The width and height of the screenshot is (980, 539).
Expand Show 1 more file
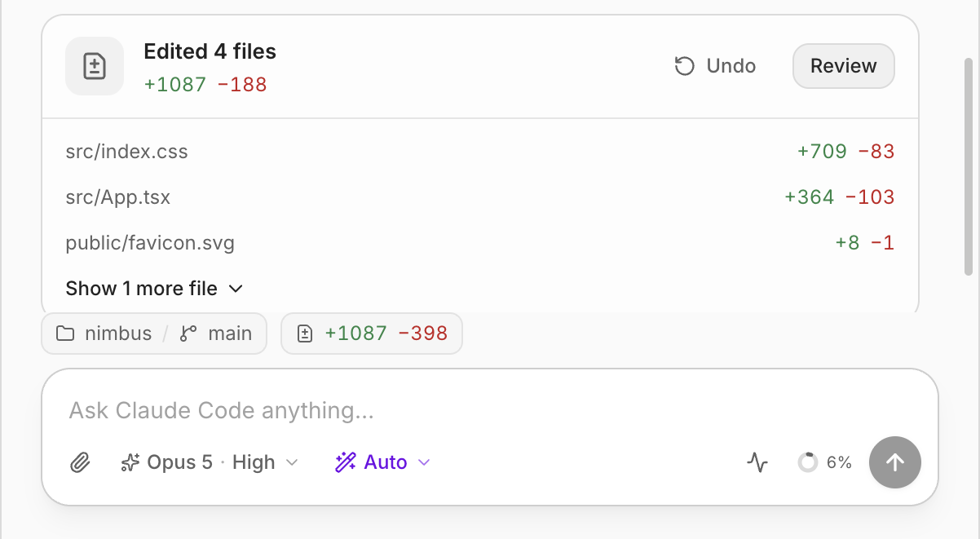pos(154,288)
